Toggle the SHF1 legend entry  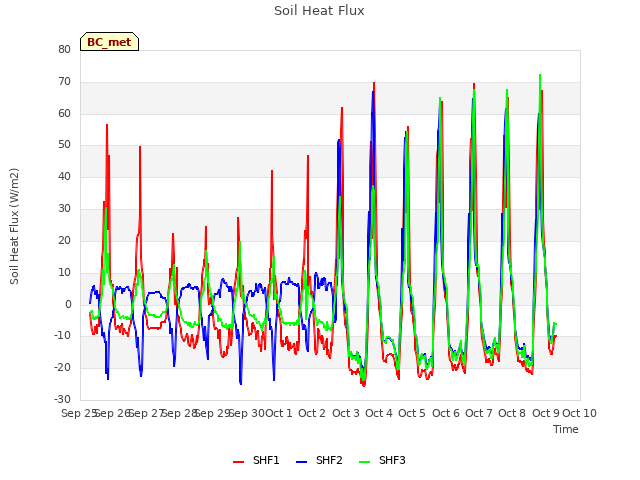tap(256, 460)
